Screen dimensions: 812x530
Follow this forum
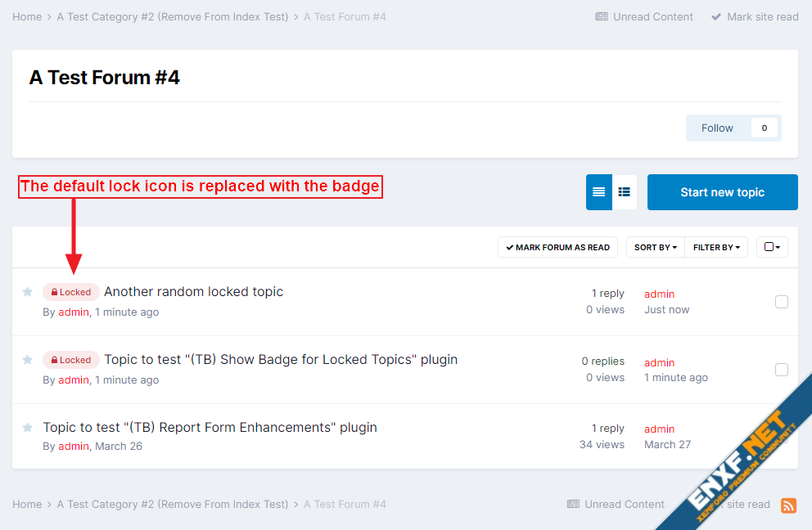pos(717,128)
